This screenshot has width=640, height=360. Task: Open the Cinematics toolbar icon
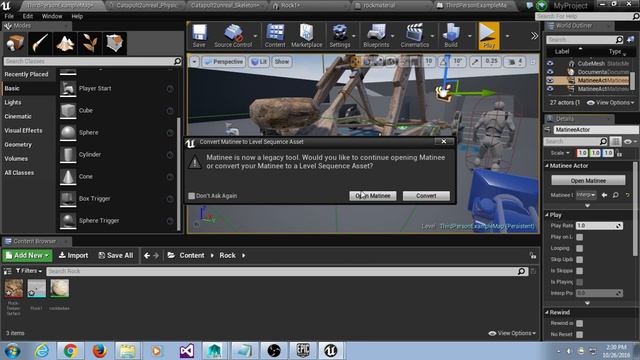[x=415, y=36]
